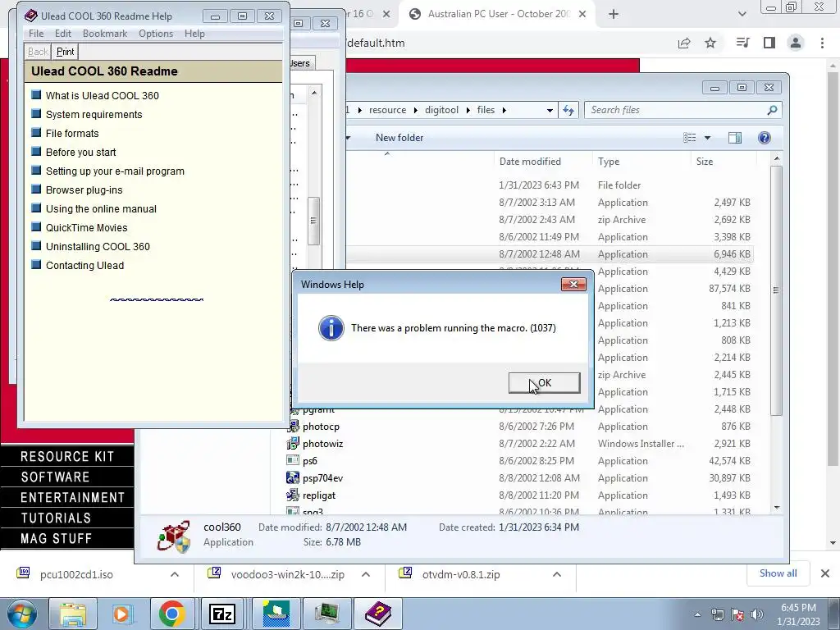Expand the address bar history dropdown in Explorer
This screenshot has height=630, width=840.
[550, 111]
